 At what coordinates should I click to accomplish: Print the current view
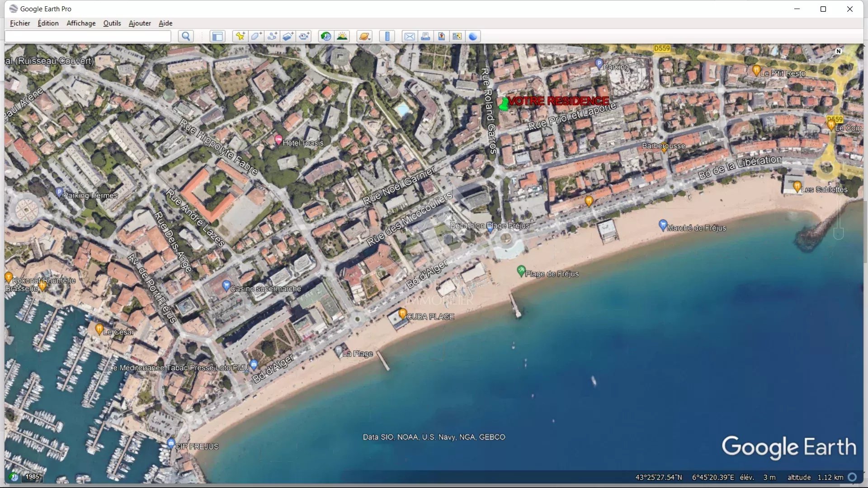pyautogui.click(x=425, y=37)
